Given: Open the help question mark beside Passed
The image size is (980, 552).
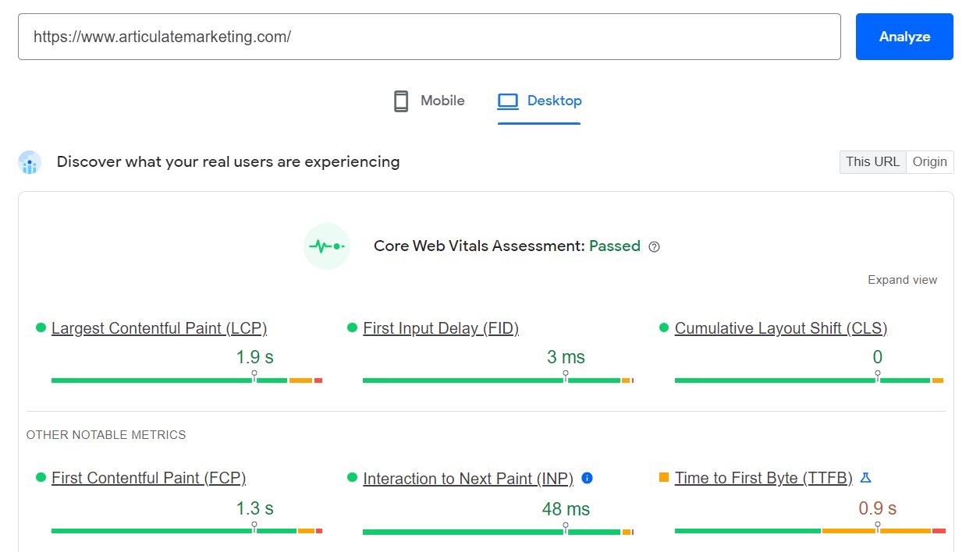Looking at the screenshot, I should tap(654, 246).
